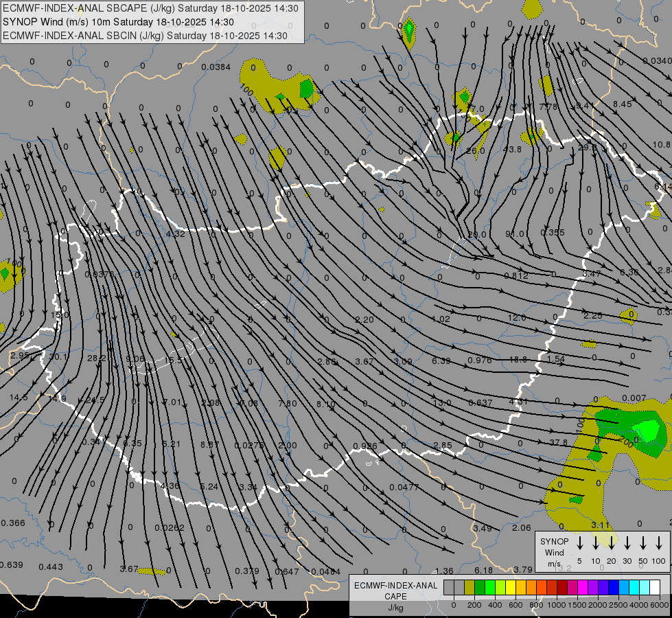Click the map value 43.8
The width and height of the screenshot is (672, 618).
512,149
